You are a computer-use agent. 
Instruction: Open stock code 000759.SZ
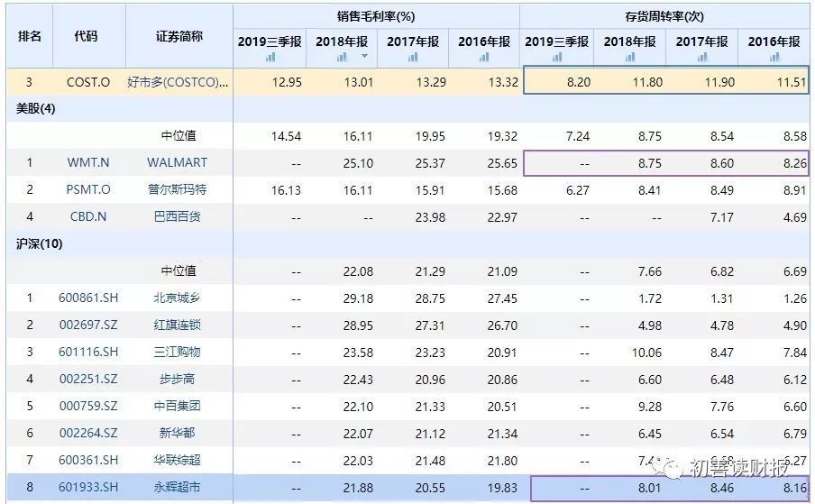[88, 406]
